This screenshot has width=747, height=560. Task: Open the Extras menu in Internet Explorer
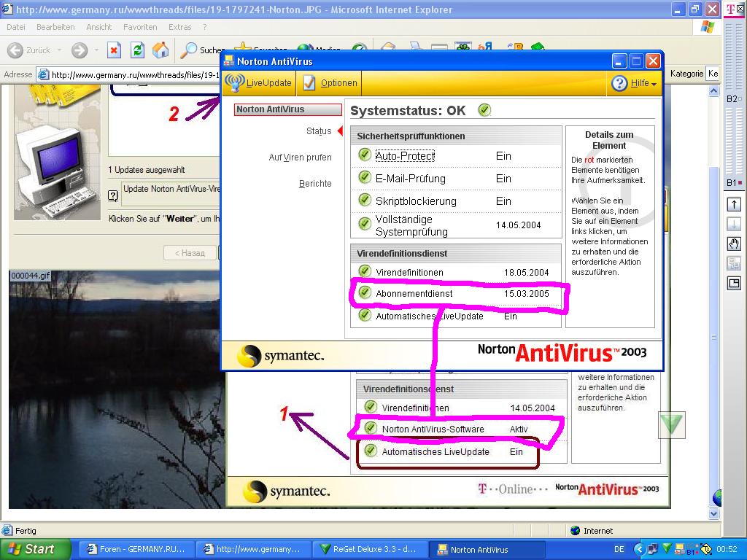click(x=179, y=27)
